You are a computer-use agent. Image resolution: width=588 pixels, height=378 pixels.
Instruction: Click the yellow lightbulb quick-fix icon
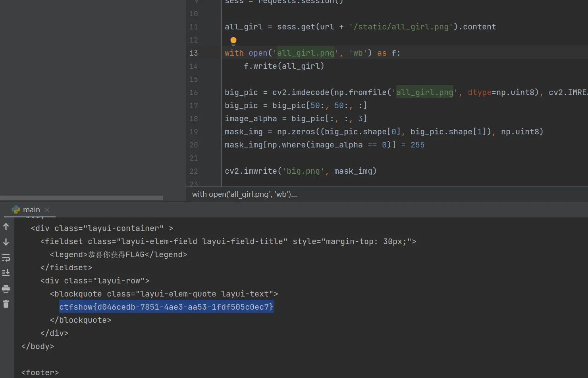[233, 41]
